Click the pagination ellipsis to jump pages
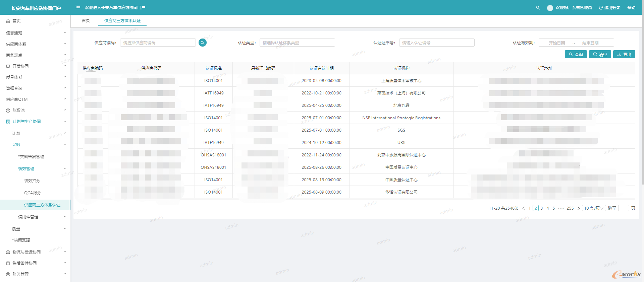This screenshot has width=644, height=282. [x=561, y=208]
